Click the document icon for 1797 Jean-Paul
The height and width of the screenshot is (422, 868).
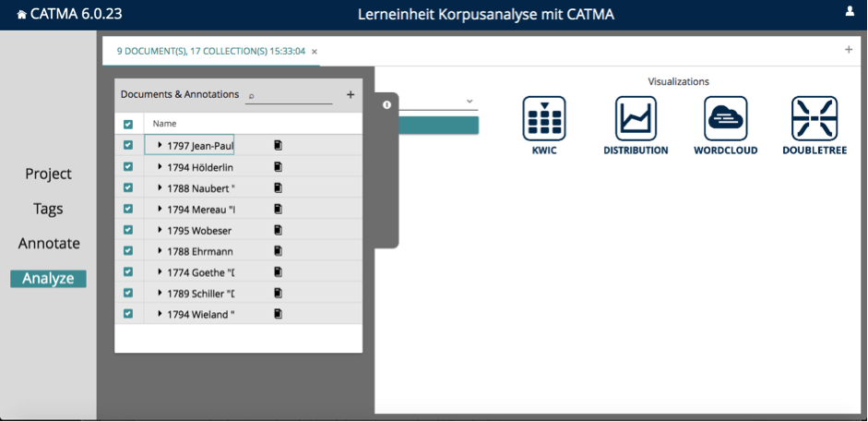click(278, 145)
